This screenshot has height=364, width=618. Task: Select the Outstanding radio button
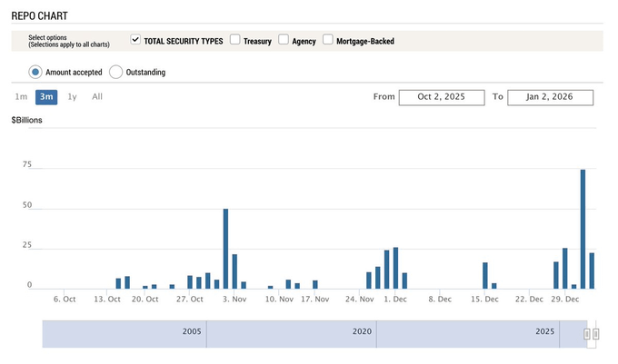[116, 72]
